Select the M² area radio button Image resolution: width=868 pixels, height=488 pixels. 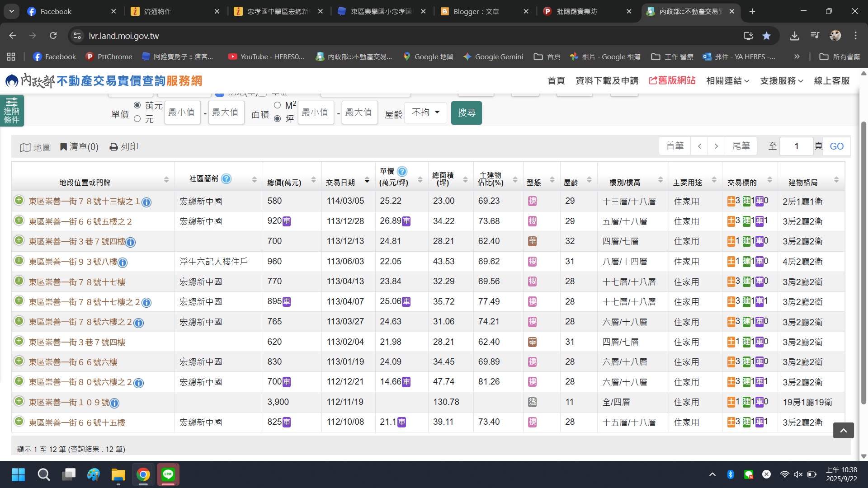[278, 105]
